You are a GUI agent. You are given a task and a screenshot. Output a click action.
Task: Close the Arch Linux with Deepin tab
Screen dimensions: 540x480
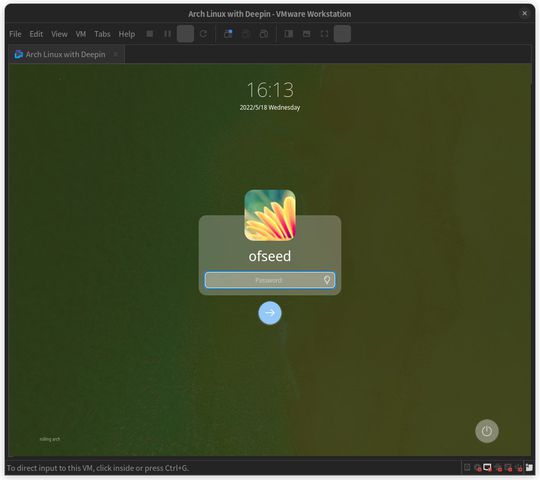(x=116, y=54)
